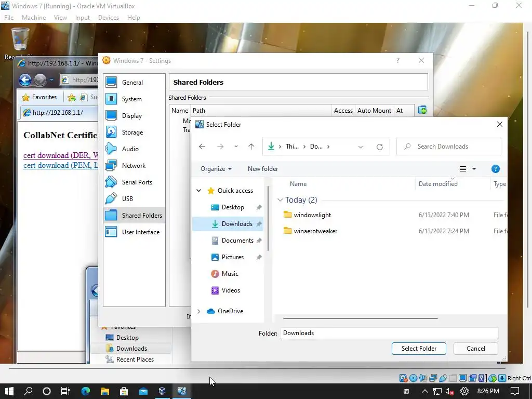This screenshot has height=399, width=532.
Task: Click the New folder button
Action: click(262, 169)
